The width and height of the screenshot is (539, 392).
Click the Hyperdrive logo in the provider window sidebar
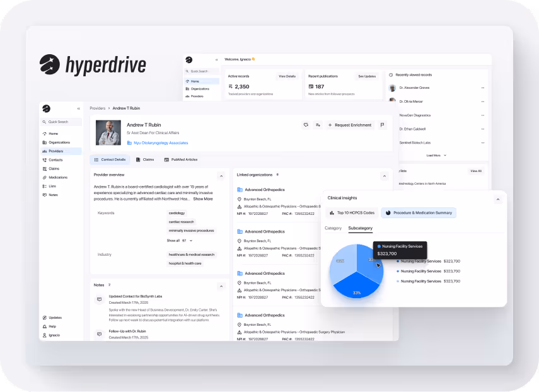pyautogui.click(x=47, y=108)
